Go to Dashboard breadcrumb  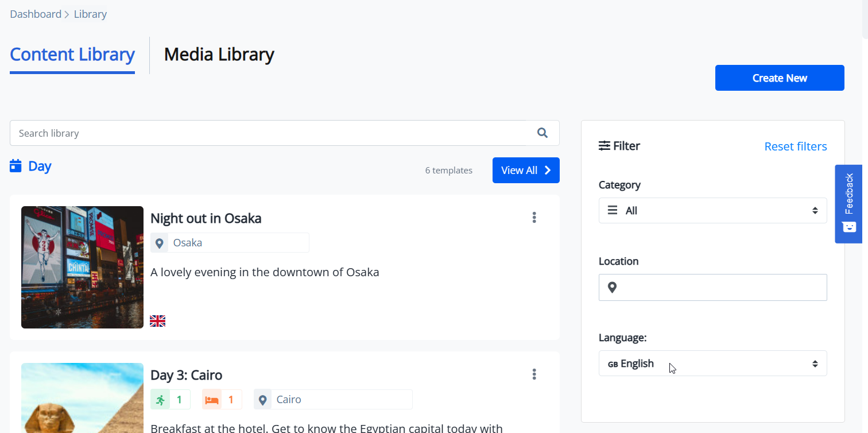[36, 14]
